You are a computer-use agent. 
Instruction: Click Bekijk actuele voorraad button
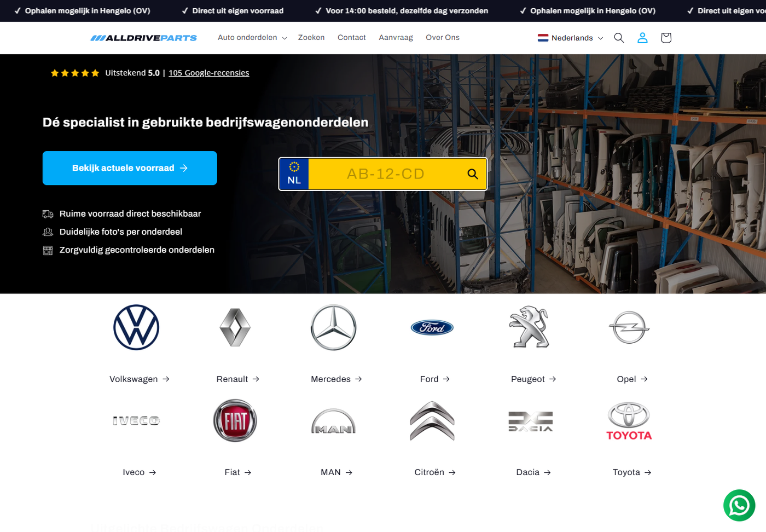coord(130,168)
